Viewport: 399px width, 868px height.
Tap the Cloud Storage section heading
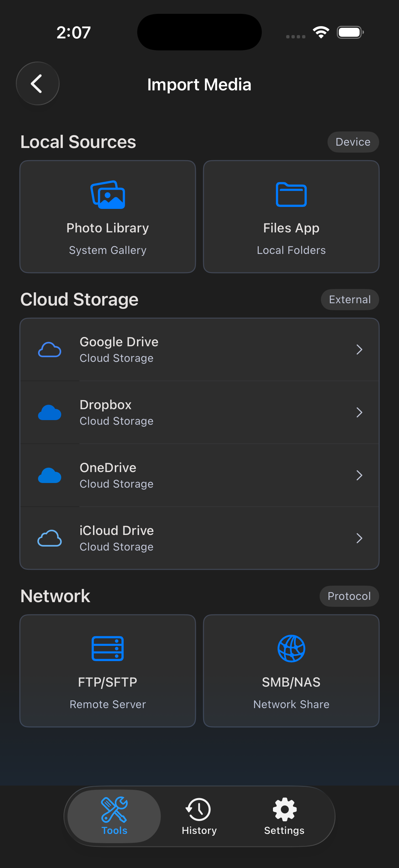(79, 300)
